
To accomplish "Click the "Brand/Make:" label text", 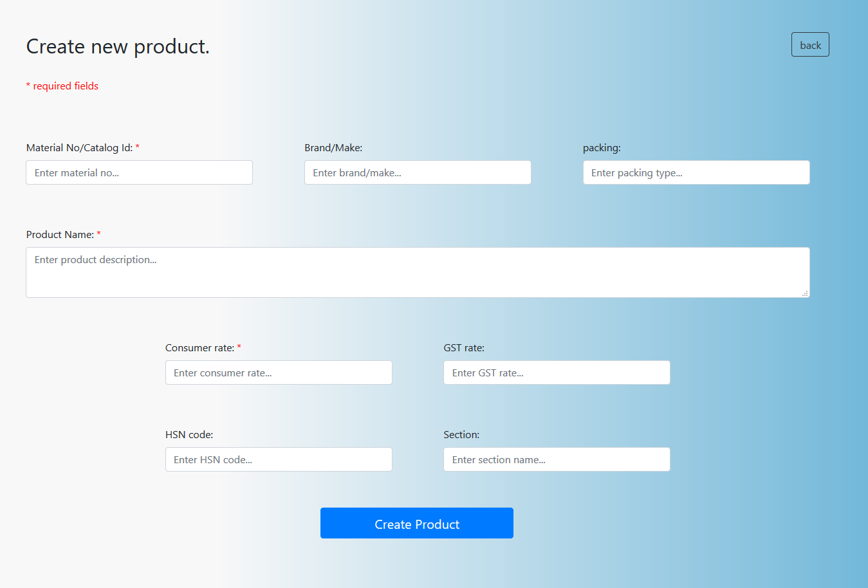I will [x=333, y=148].
